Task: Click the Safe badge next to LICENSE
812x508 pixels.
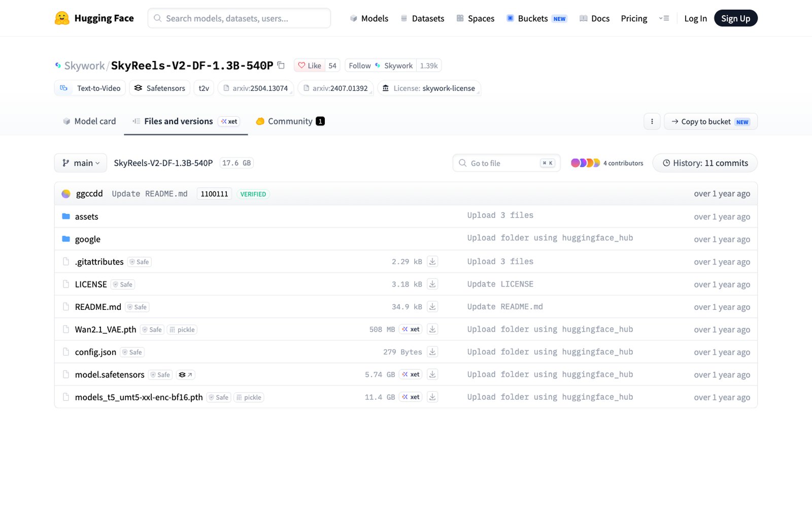Action: (123, 284)
